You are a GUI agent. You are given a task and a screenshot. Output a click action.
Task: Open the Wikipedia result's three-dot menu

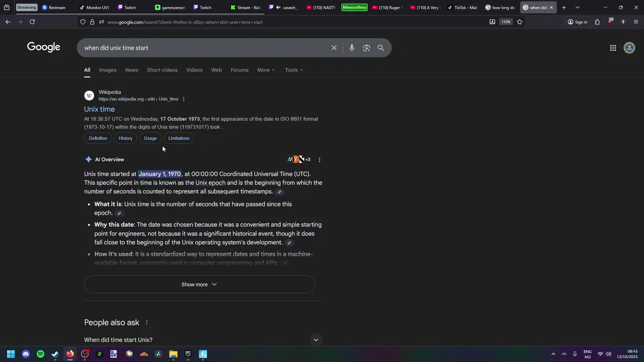click(x=184, y=99)
